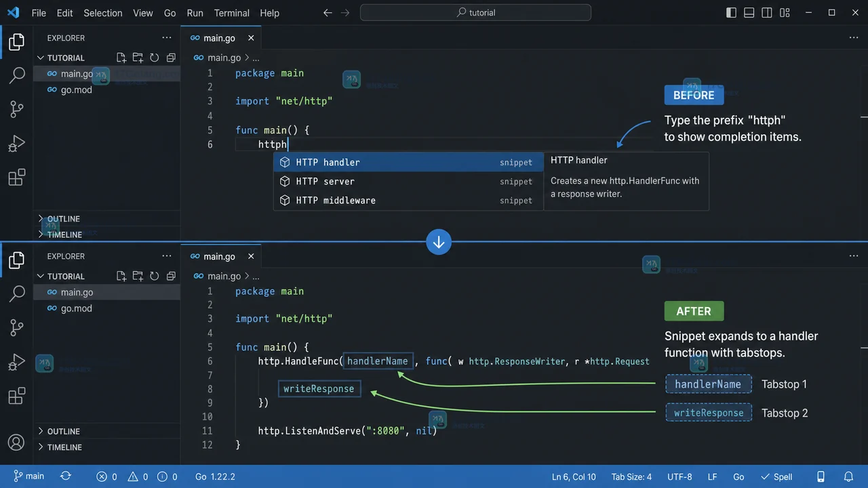Click Go 1.22.2 version in status bar
The width and height of the screenshot is (868, 488).
(215, 476)
